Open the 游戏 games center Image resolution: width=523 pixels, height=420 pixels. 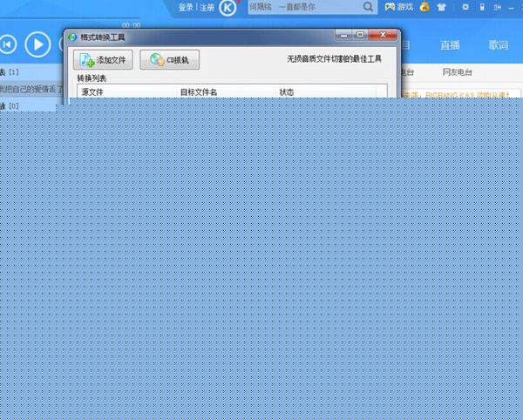[x=399, y=7]
